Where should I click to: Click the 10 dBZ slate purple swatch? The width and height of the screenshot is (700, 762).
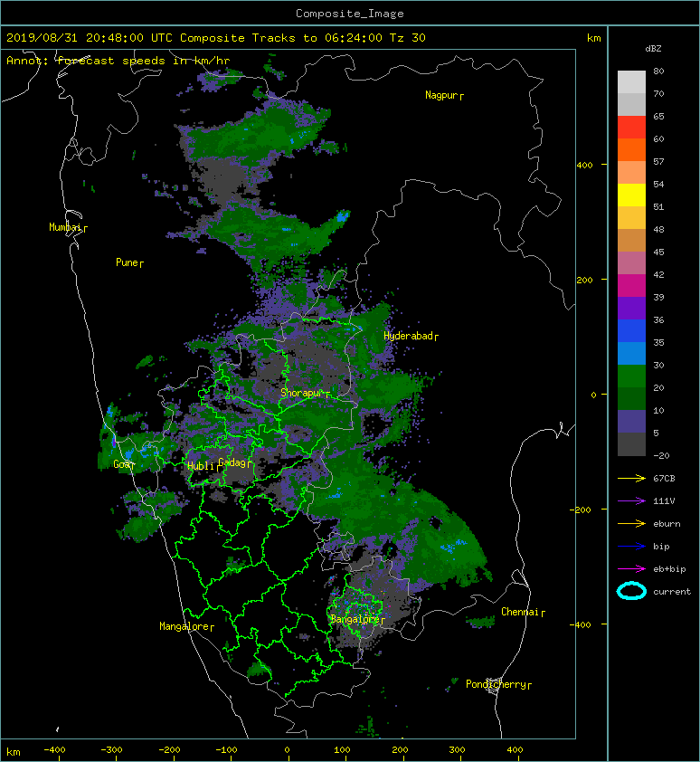click(631, 421)
